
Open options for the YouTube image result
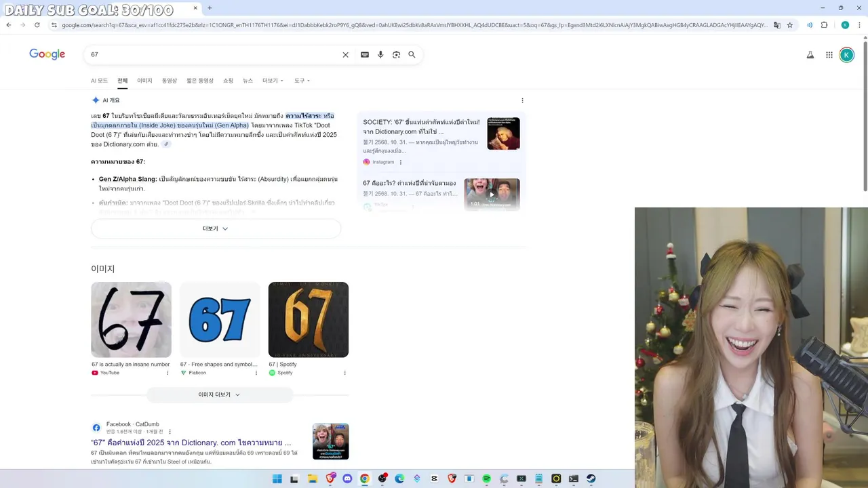(167, 373)
